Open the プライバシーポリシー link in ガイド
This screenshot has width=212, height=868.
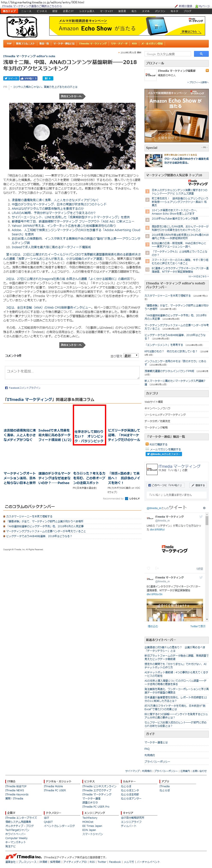pos(157,762)
